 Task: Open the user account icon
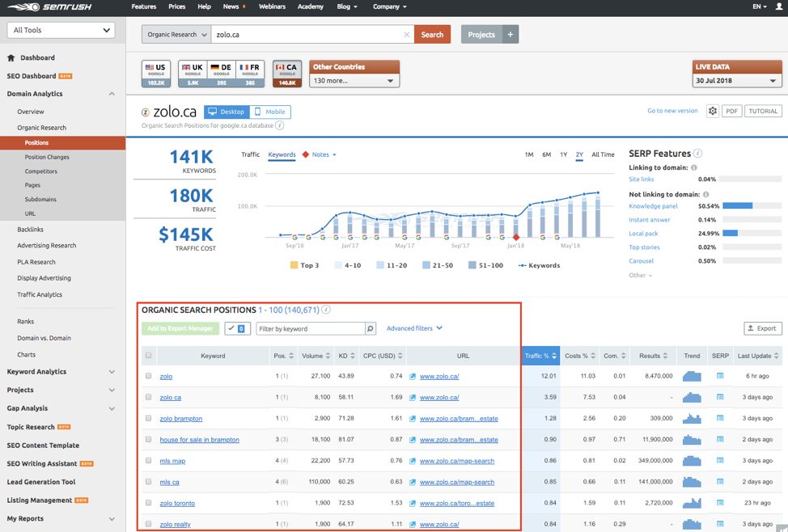779,7
